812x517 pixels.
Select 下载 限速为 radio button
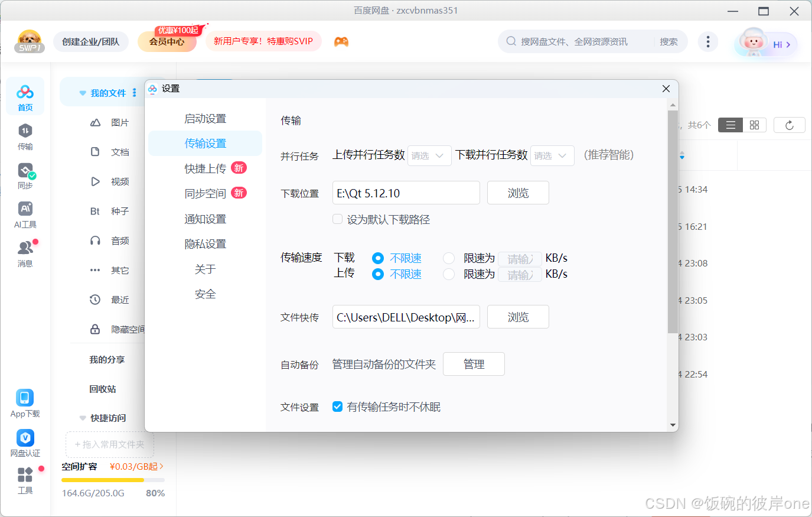(x=449, y=258)
